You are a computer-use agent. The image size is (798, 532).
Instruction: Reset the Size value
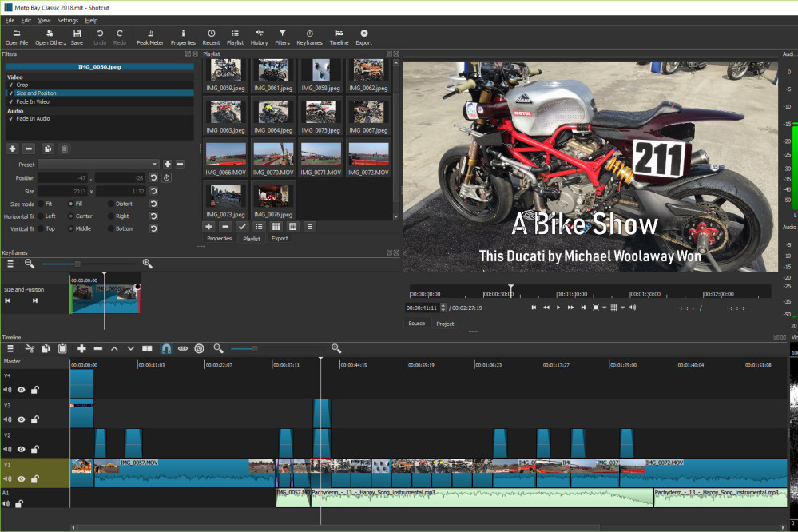[x=153, y=191]
